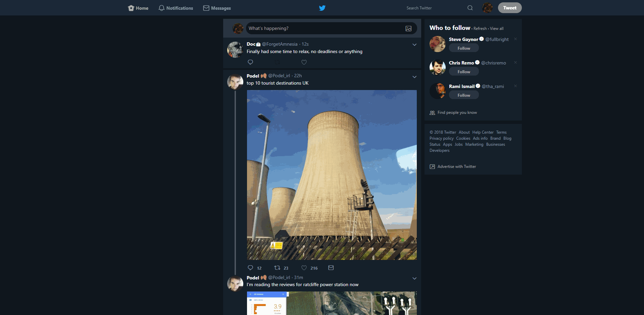Open the Help Center footer link
The image size is (644, 315).
(483, 132)
